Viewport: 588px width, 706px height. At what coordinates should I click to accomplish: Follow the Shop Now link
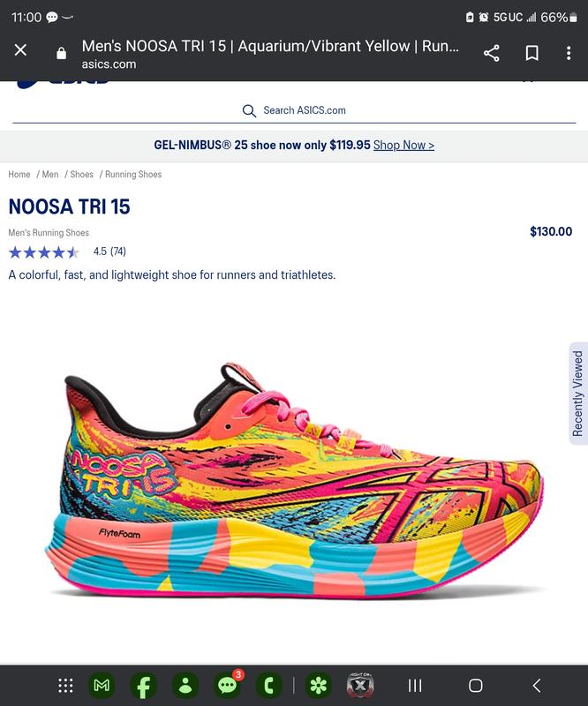(x=403, y=145)
